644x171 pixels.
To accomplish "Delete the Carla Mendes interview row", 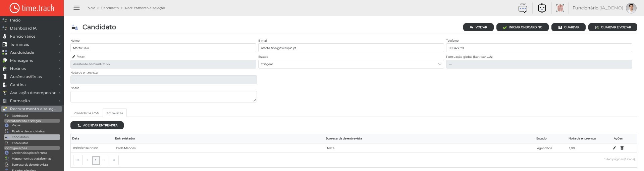I will coord(622,148).
